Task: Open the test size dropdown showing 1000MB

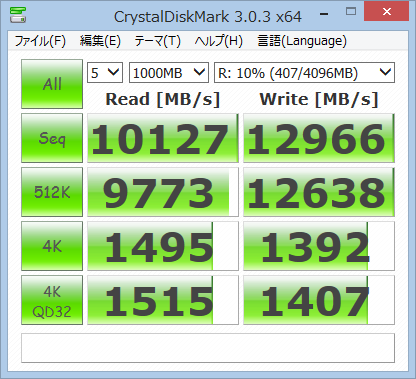Action: (x=169, y=72)
